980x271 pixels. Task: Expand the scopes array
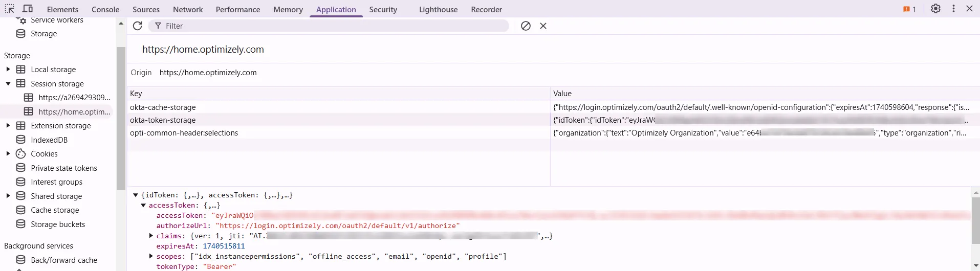coord(151,256)
